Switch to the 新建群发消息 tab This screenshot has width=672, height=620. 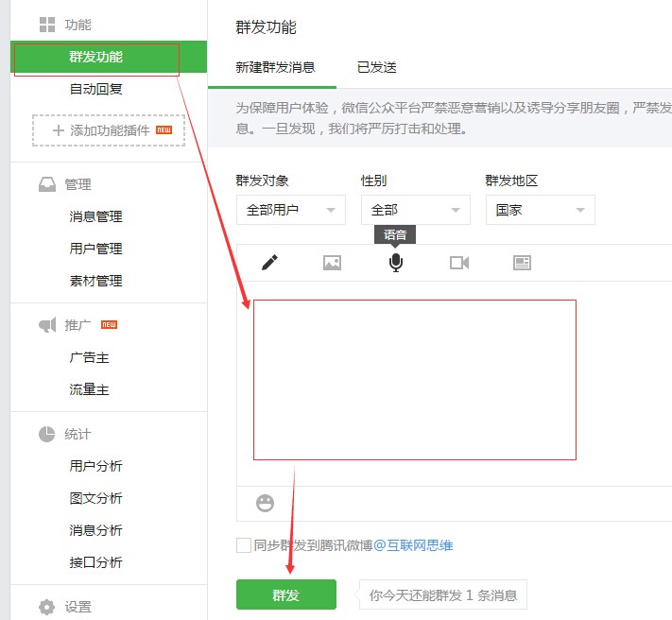(275, 67)
